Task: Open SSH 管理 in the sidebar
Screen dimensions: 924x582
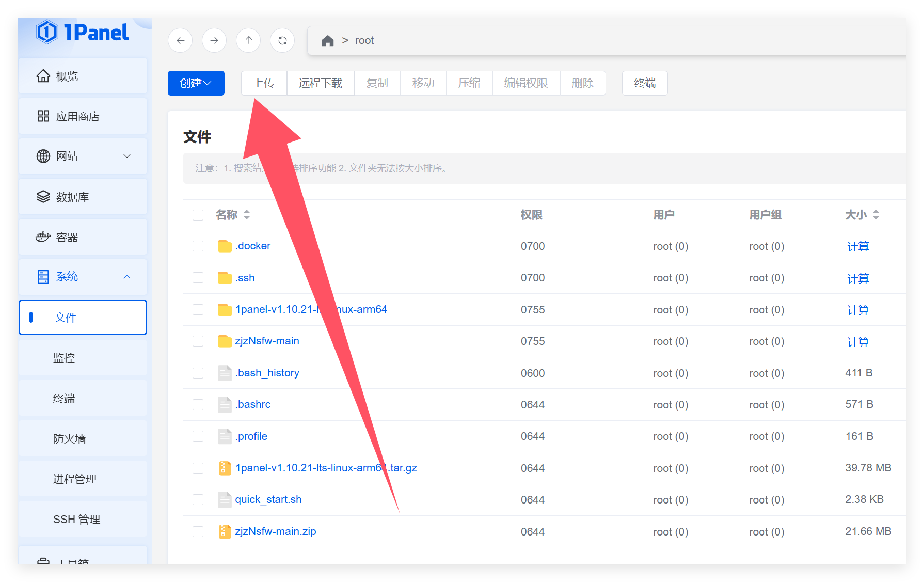Action: point(83,519)
